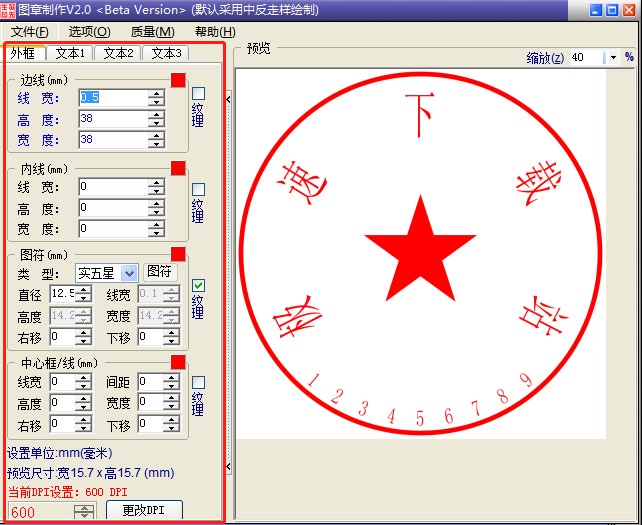Increase the 边线 线宽 value with its spinner
The width and height of the screenshot is (642, 525).
coord(156,93)
